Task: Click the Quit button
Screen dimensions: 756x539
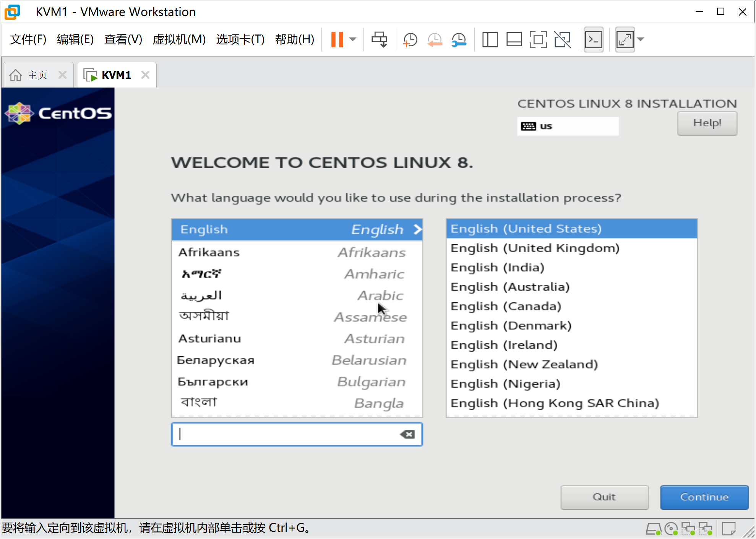Action: tap(604, 497)
